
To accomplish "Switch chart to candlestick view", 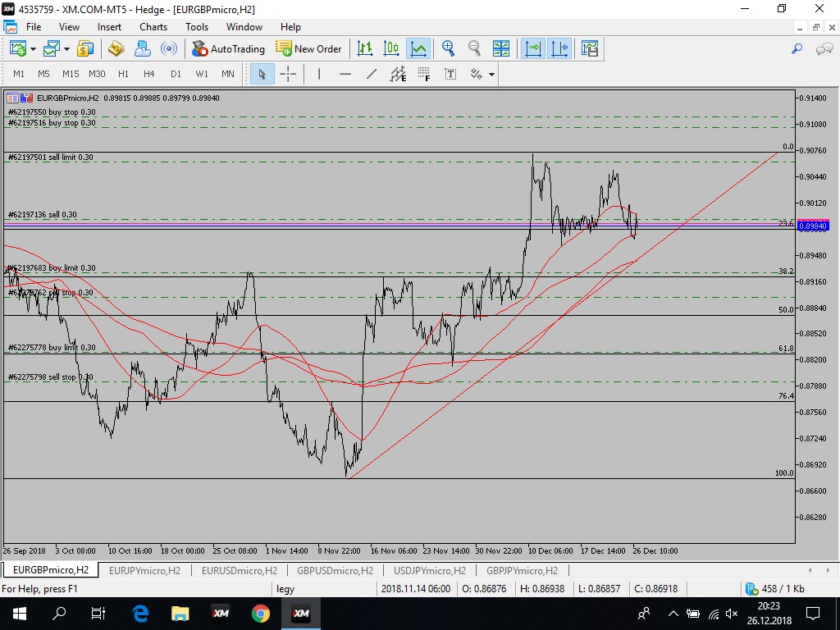I will [x=391, y=49].
